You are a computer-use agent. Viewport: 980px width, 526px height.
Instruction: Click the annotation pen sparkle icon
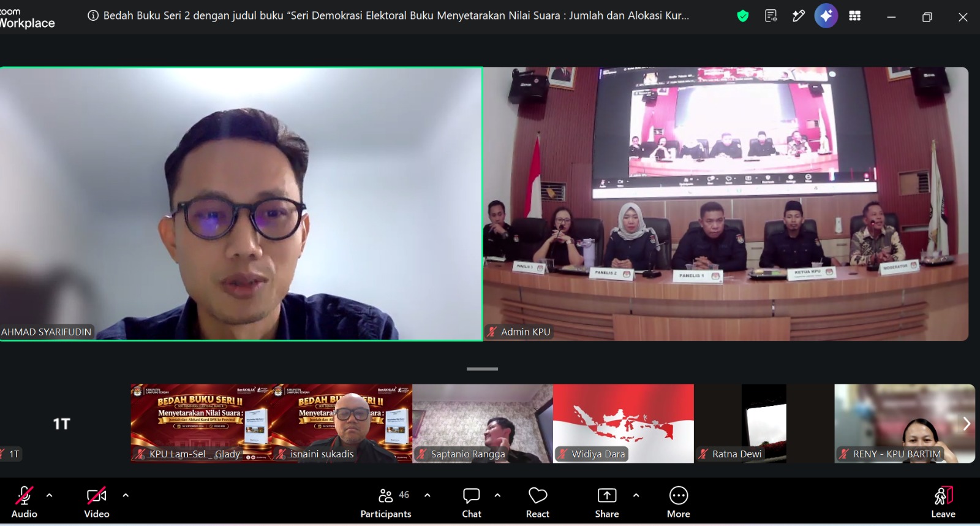point(798,16)
